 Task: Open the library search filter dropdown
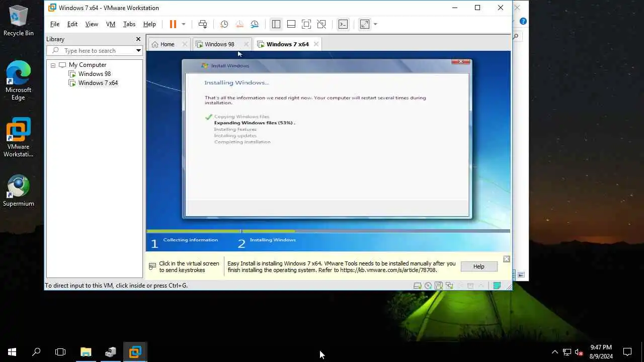pos(138,50)
